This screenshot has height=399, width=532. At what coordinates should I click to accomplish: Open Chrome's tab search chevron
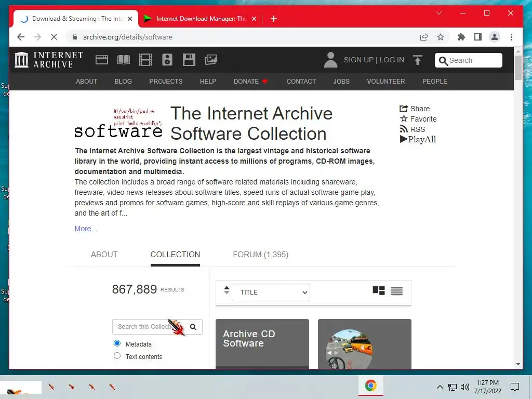click(x=439, y=13)
